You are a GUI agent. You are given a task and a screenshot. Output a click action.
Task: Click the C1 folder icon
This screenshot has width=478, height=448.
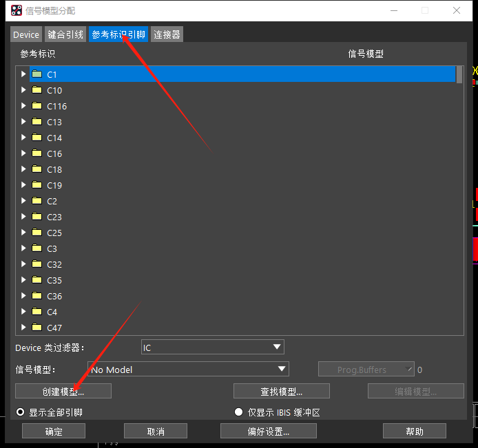pyautogui.click(x=37, y=74)
